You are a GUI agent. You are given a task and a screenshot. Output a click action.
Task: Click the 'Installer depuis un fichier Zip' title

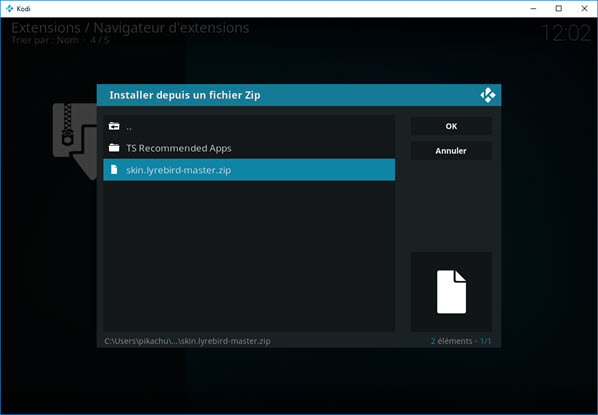pyautogui.click(x=185, y=95)
